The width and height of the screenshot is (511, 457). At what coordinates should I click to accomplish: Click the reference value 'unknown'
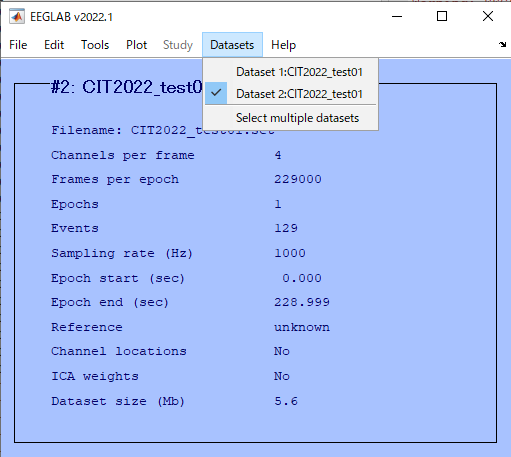tap(302, 327)
